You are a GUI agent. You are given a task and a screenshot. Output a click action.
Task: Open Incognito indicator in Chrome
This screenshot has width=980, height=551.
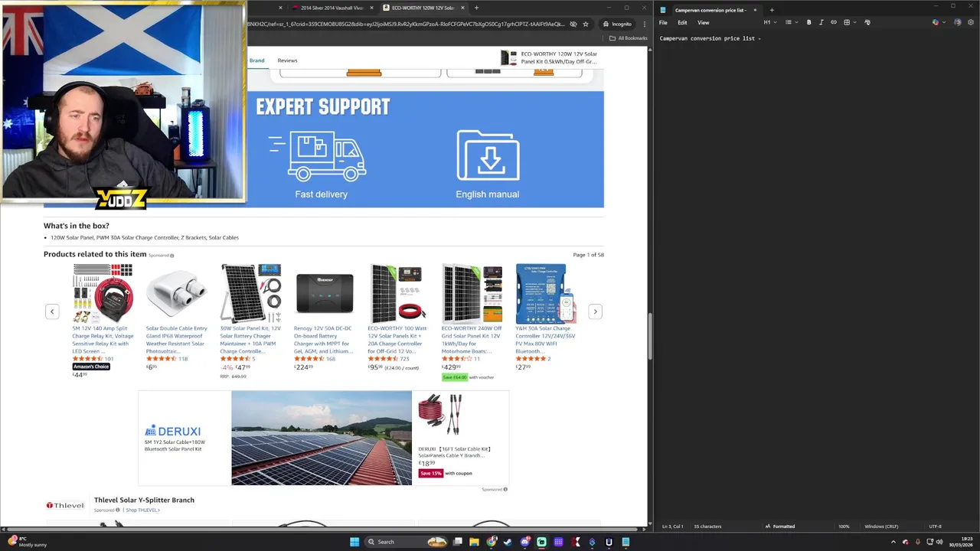pos(616,24)
